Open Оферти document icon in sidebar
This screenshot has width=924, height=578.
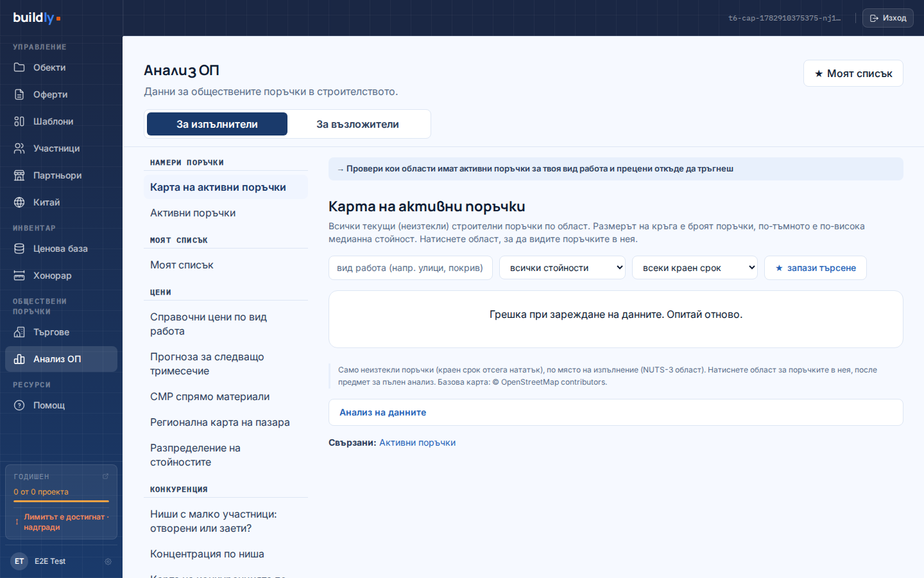(19, 94)
